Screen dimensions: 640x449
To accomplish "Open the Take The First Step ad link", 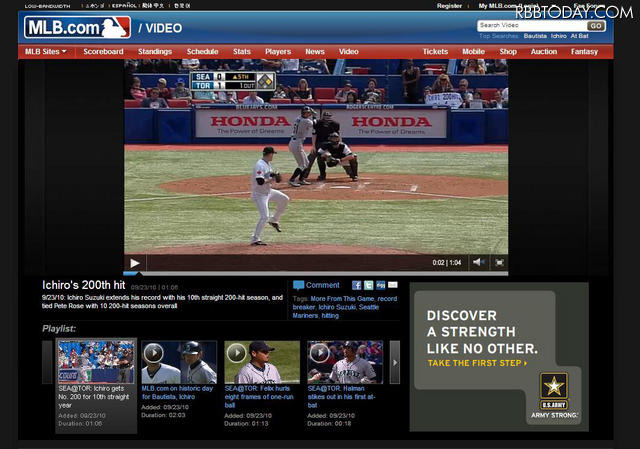I will click(477, 363).
